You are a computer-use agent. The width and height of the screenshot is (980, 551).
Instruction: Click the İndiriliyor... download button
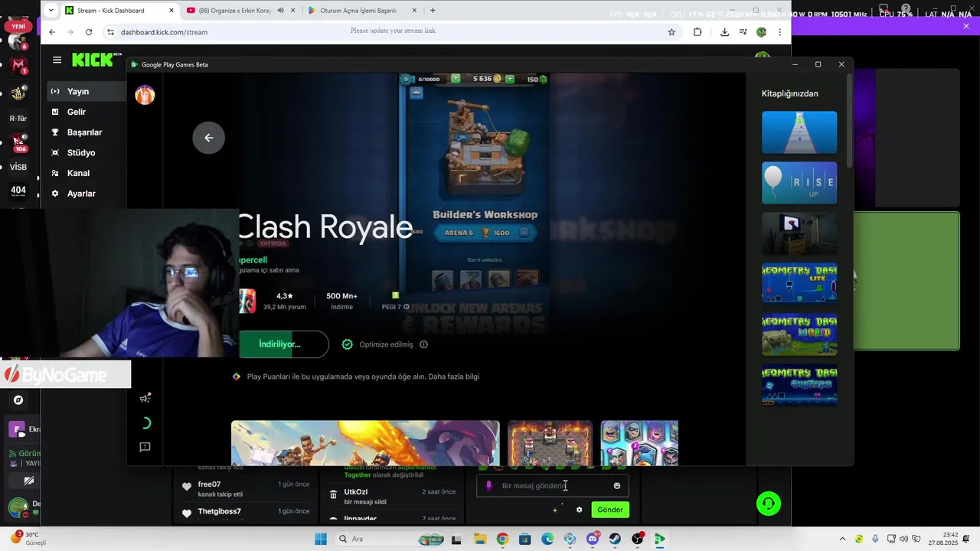click(283, 344)
